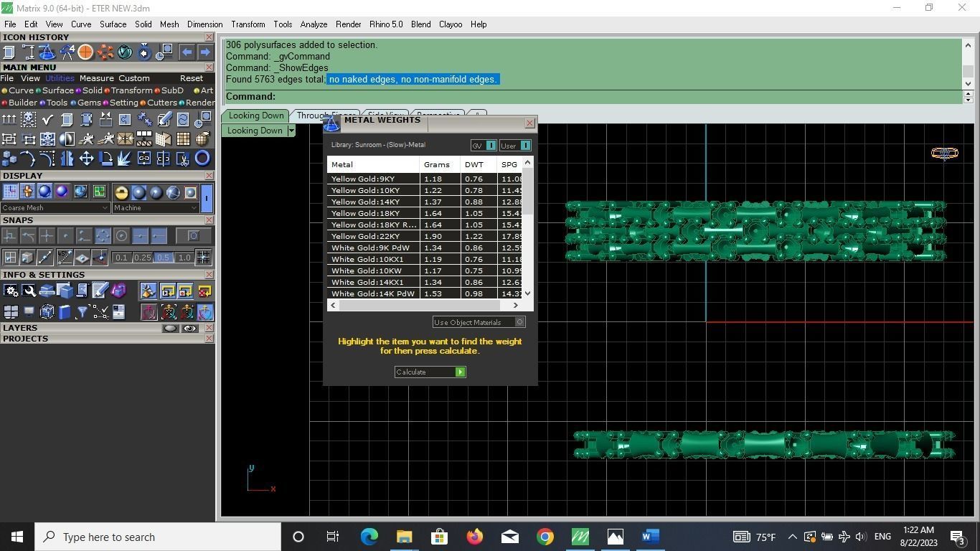Click Reset in the Main Menu panel
The height and width of the screenshot is (551, 980).
tap(192, 78)
